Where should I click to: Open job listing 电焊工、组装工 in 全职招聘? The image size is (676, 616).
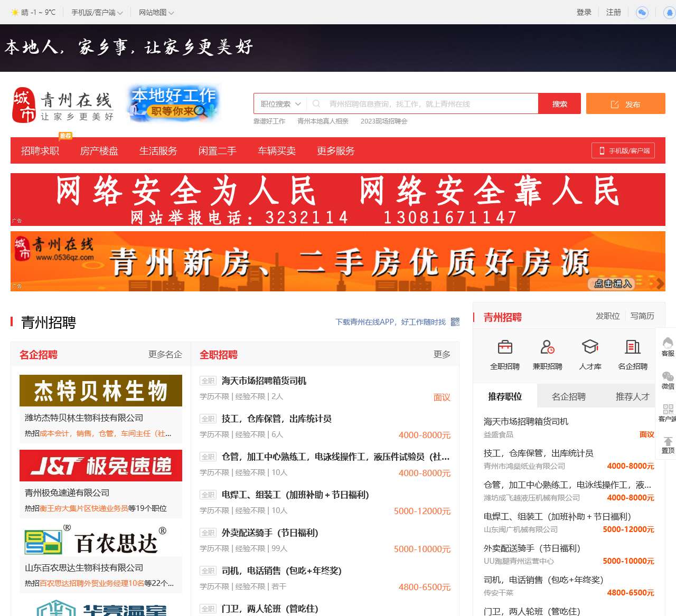point(295,495)
